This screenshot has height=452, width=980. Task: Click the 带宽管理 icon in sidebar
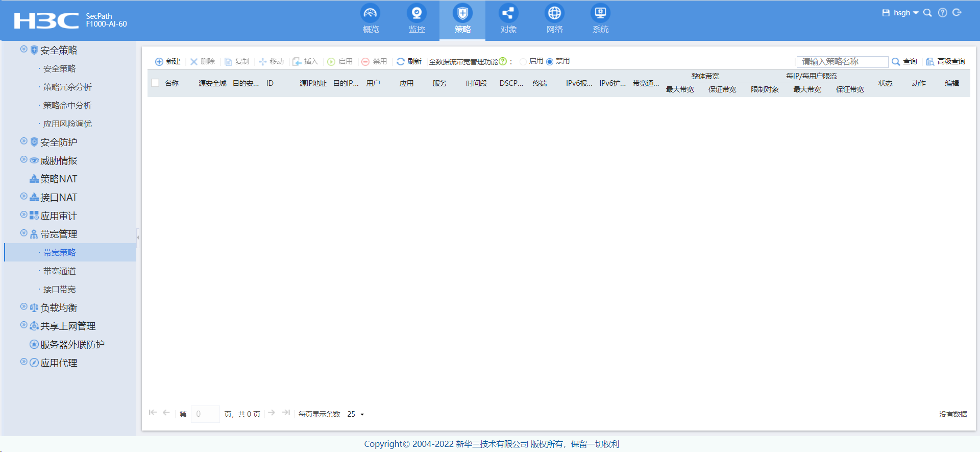[34, 234]
